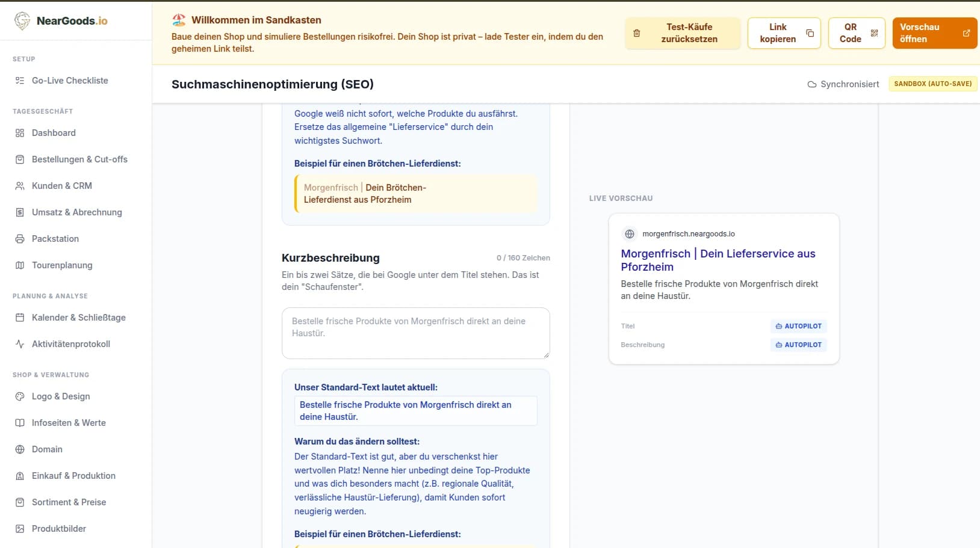Image resolution: width=980 pixels, height=548 pixels.
Task: Click the Go-Live Checkliste list icon
Action: tap(20, 81)
